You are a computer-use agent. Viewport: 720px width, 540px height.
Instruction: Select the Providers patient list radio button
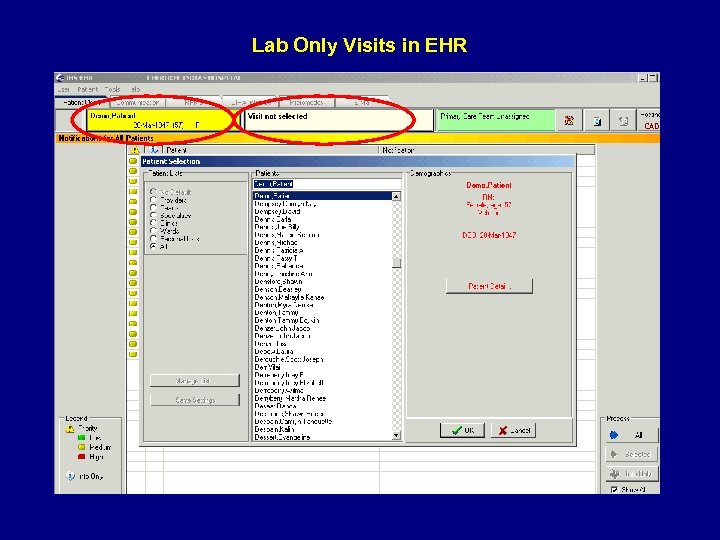[153, 200]
